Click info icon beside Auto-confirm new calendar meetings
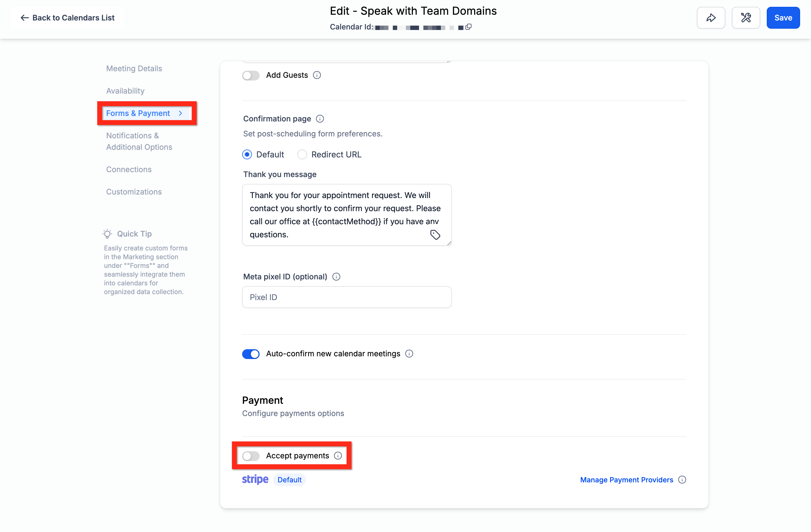 click(409, 354)
